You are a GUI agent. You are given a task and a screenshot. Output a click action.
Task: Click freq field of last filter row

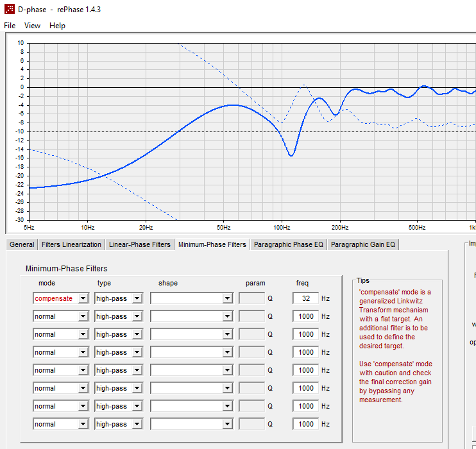pos(306,424)
